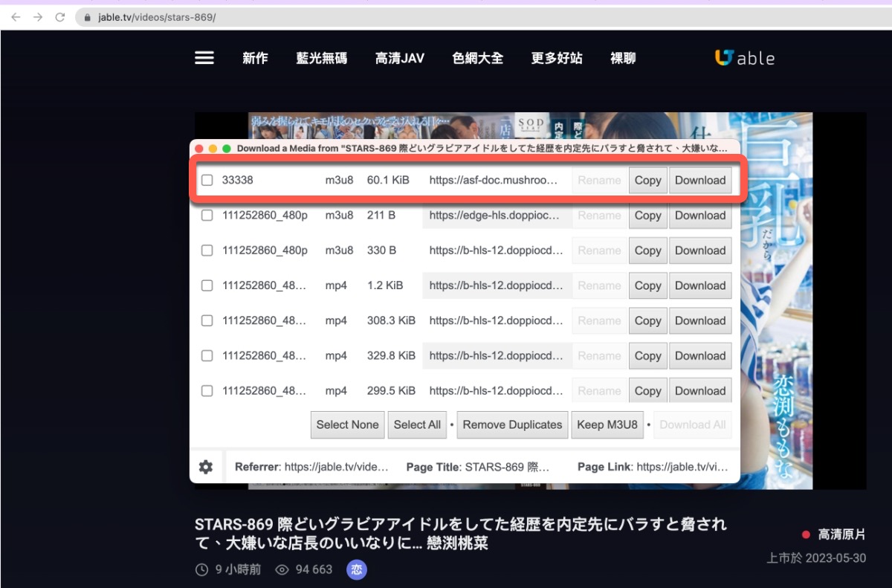Open the 色網大全 nav item
The width and height of the screenshot is (892, 588).
coord(478,58)
